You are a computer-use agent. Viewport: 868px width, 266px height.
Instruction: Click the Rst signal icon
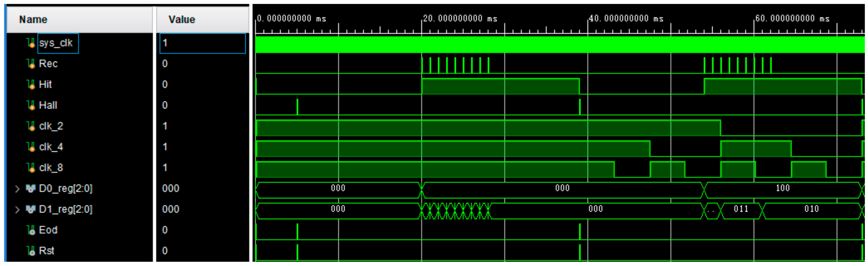[31, 251]
